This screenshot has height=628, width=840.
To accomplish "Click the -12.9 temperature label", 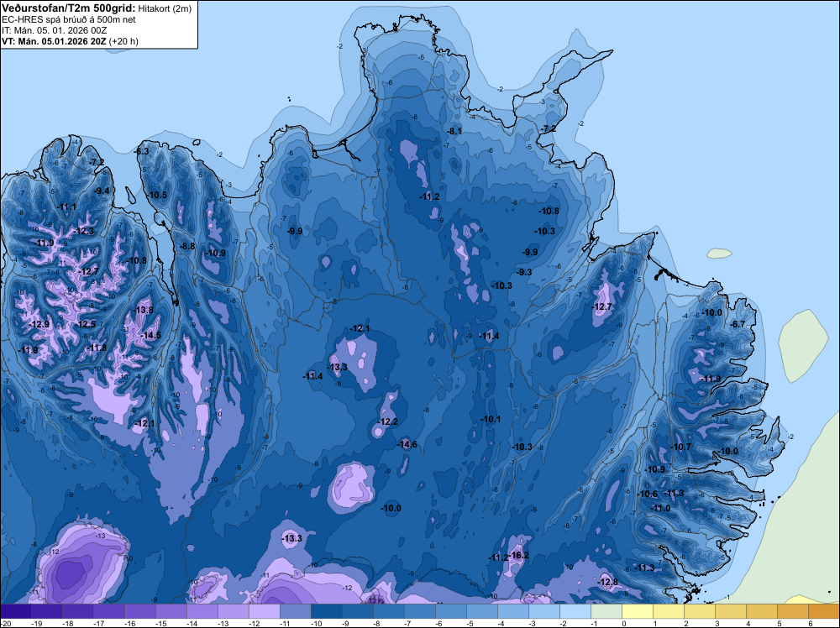I will (39, 324).
